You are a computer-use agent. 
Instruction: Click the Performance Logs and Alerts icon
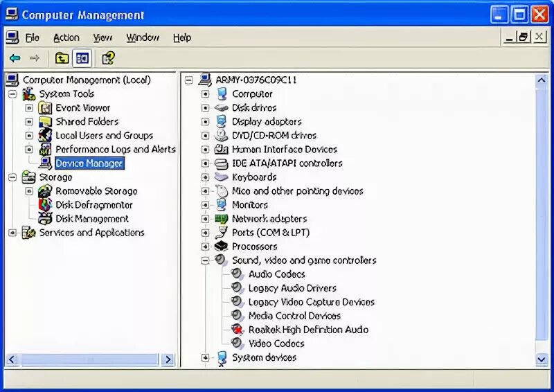45,149
